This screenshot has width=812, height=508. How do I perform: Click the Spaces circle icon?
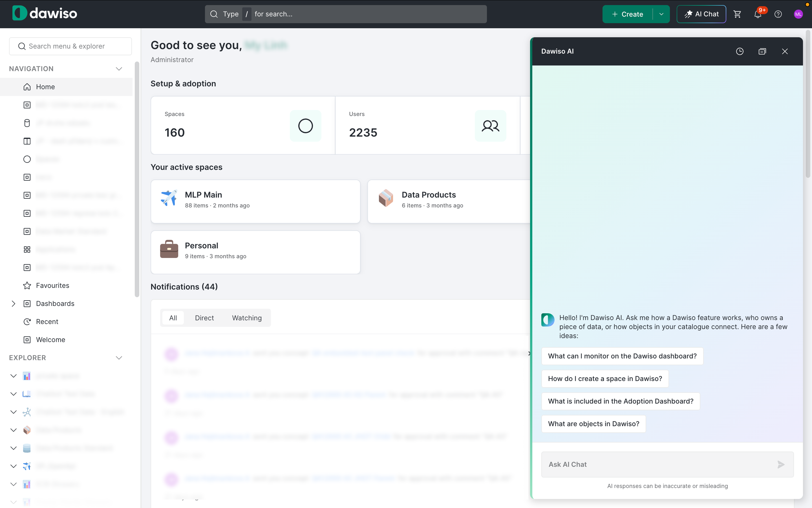coord(305,126)
